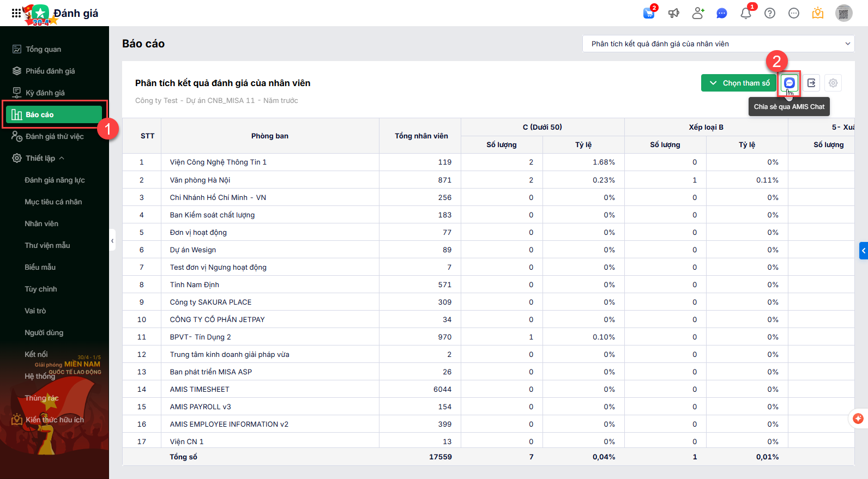Open the notification bell in header

click(746, 13)
